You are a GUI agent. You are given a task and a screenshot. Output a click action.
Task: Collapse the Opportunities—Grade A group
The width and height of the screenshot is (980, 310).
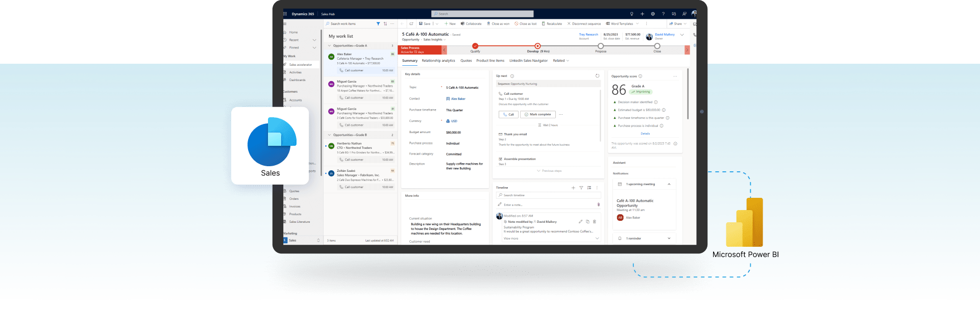coord(329,46)
